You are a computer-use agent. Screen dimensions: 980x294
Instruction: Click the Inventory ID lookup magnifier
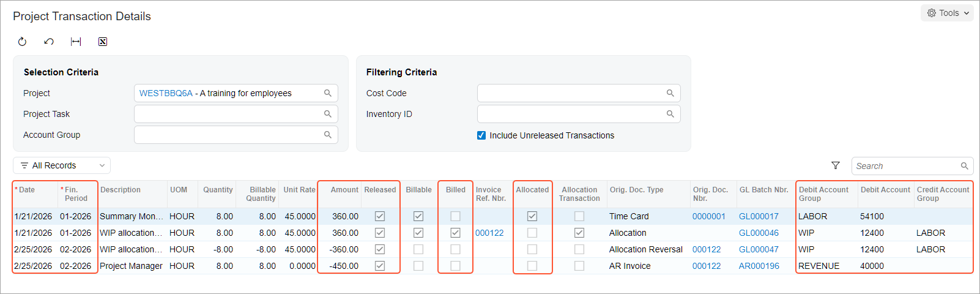670,114
